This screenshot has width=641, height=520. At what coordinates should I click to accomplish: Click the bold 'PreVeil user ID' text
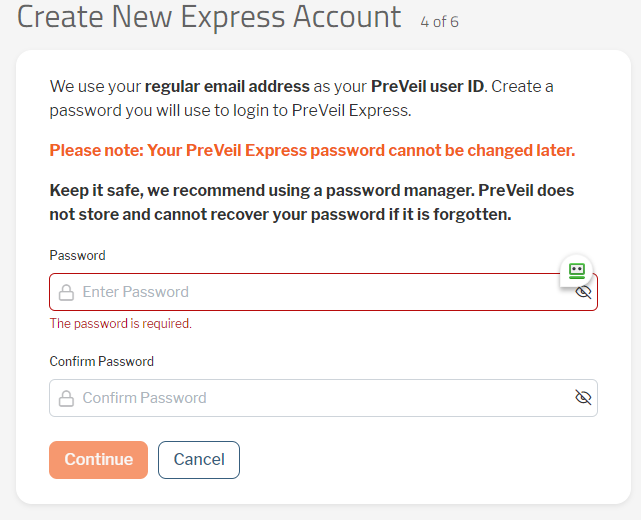click(x=428, y=87)
